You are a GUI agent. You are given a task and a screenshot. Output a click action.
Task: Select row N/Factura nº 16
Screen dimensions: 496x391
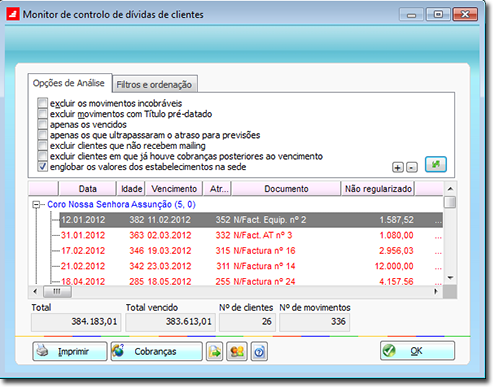point(251,251)
